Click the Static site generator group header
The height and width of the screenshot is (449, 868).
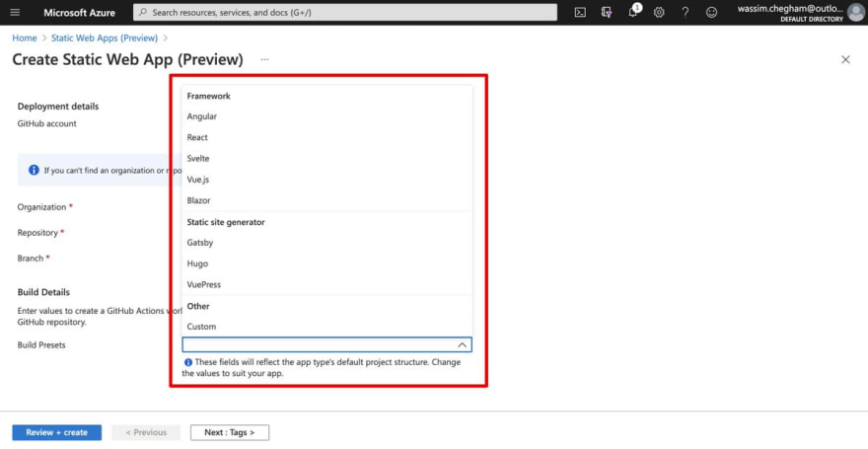point(226,222)
